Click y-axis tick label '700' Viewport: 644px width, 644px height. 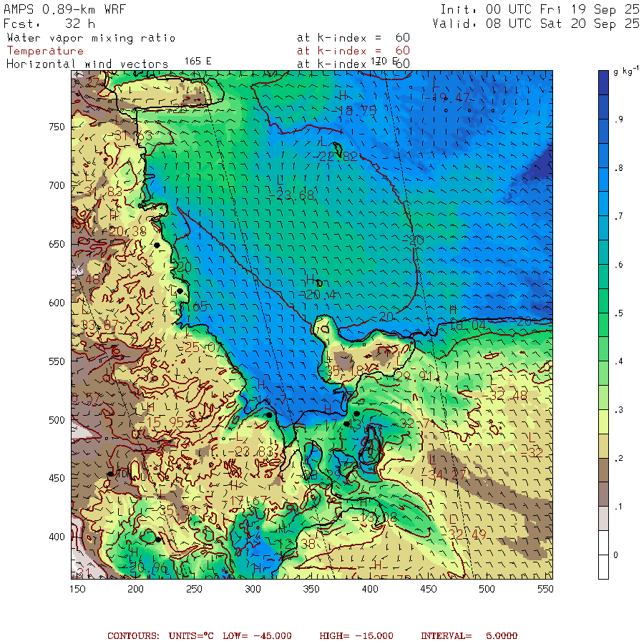coord(57,185)
